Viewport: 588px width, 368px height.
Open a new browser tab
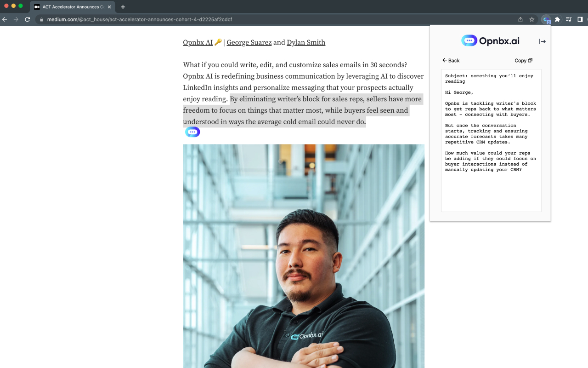[x=123, y=7]
